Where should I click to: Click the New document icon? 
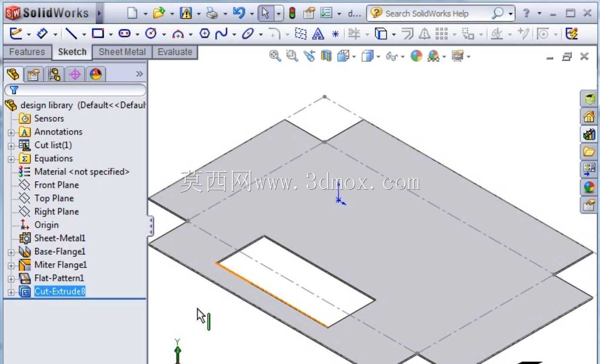132,13
